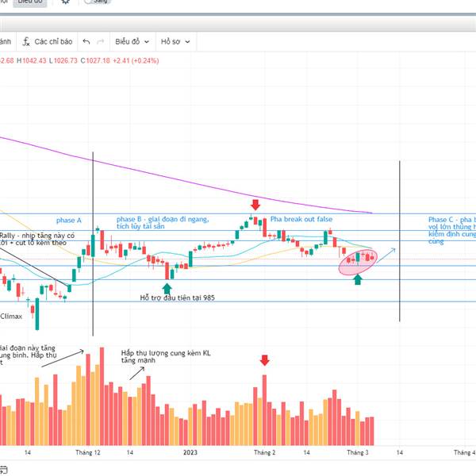Click the 'Tháng 2' date axis label
The image size is (476, 476).
click(x=265, y=453)
